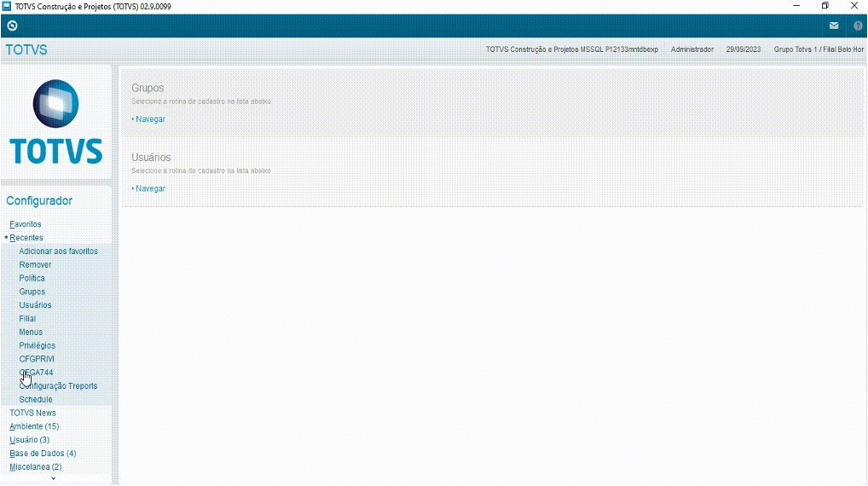Click the TOTVS logo image in sidebar

pos(56,122)
